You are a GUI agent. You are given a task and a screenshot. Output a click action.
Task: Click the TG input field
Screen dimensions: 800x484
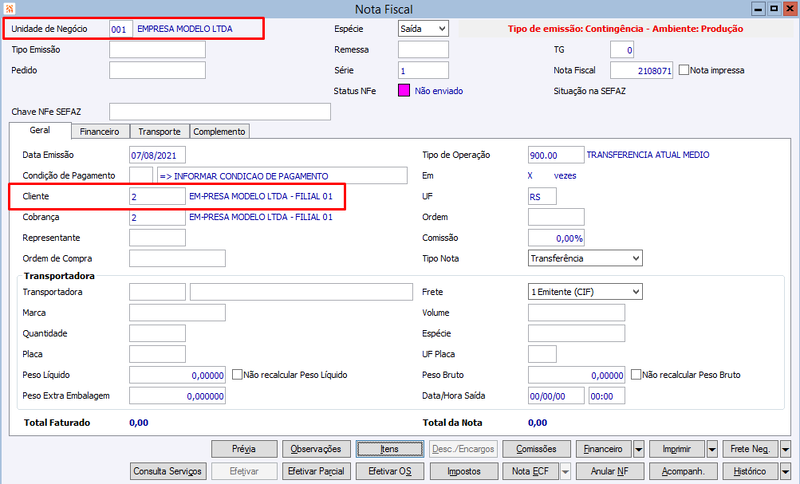tap(621, 49)
